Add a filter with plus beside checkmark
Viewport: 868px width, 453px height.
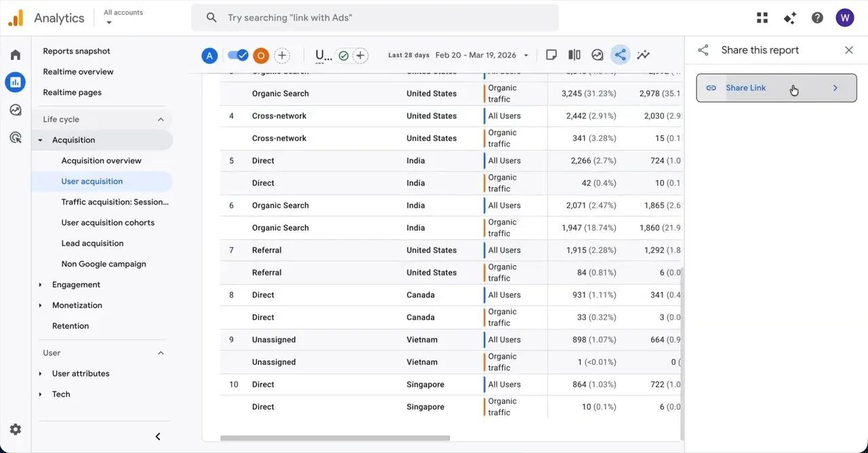(x=361, y=56)
